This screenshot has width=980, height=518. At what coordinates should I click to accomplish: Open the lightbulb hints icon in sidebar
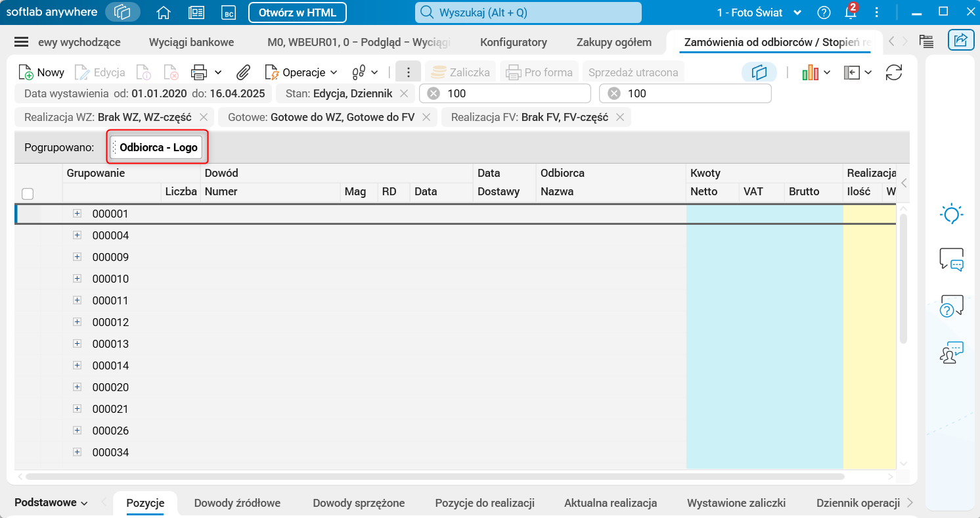(x=952, y=214)
